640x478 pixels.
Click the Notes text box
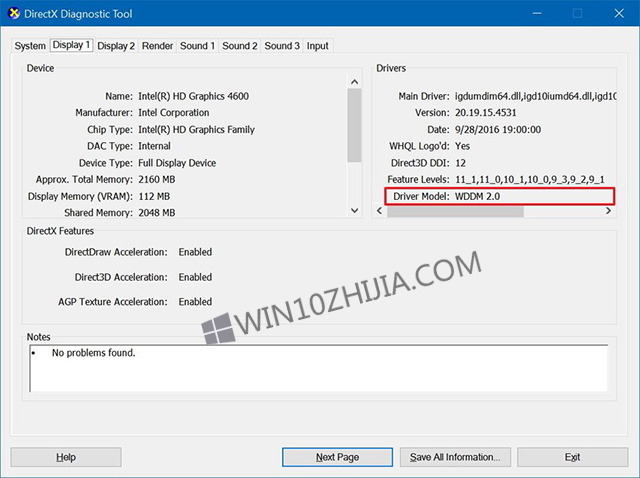tap(319, 368)
